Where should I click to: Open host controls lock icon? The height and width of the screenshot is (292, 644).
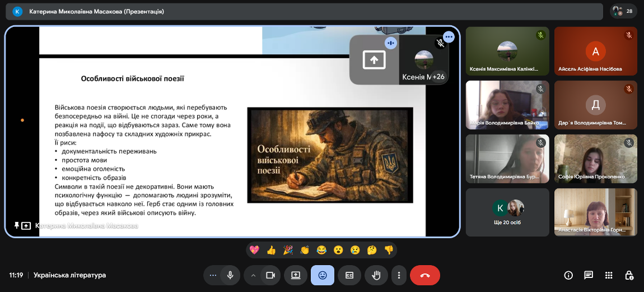(x=629, y=275)
